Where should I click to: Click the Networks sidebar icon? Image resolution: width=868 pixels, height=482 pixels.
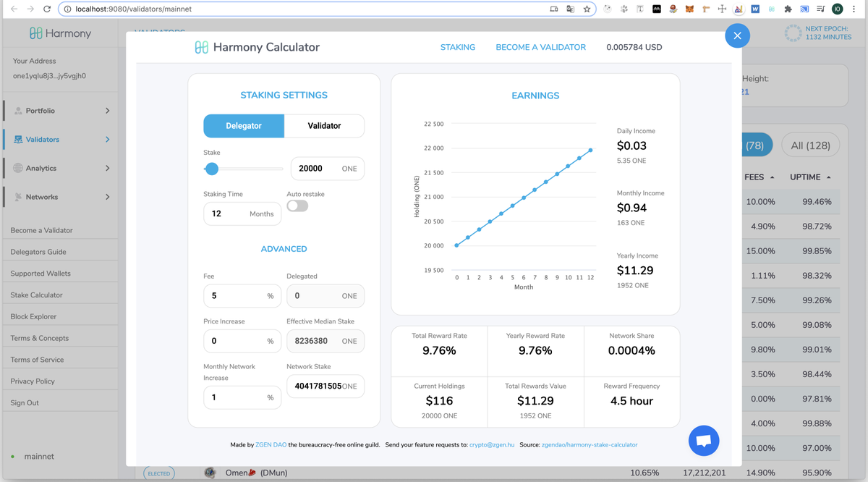tap(18, 197)
